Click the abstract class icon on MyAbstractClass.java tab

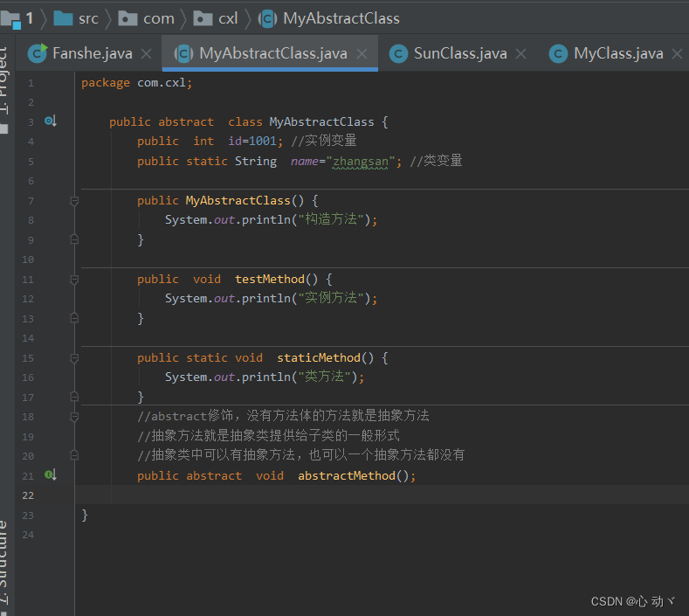pos(183,54)
